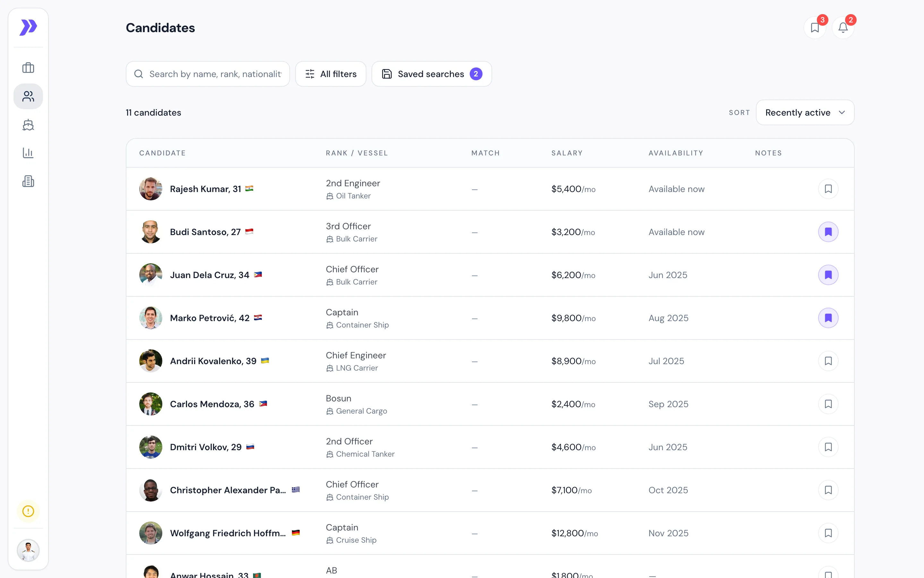Open All filters
This screenshot has height=578, width=924.
click(331, 74)
